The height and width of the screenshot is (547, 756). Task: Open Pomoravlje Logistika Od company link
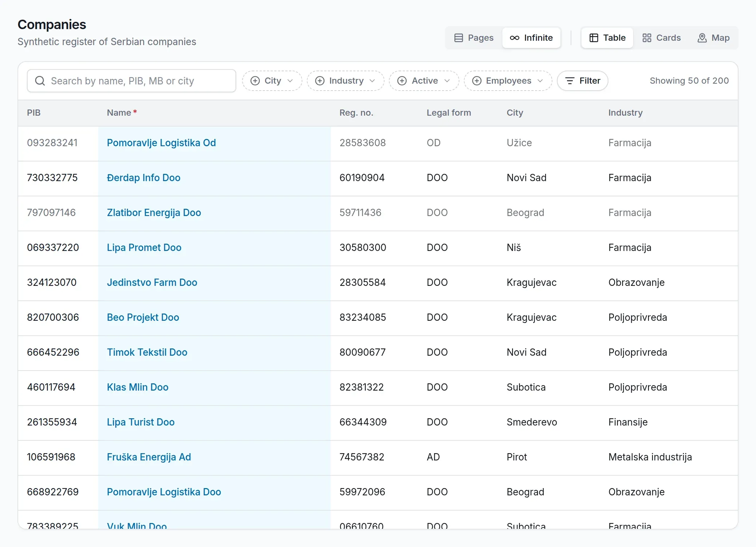point(161,143)
